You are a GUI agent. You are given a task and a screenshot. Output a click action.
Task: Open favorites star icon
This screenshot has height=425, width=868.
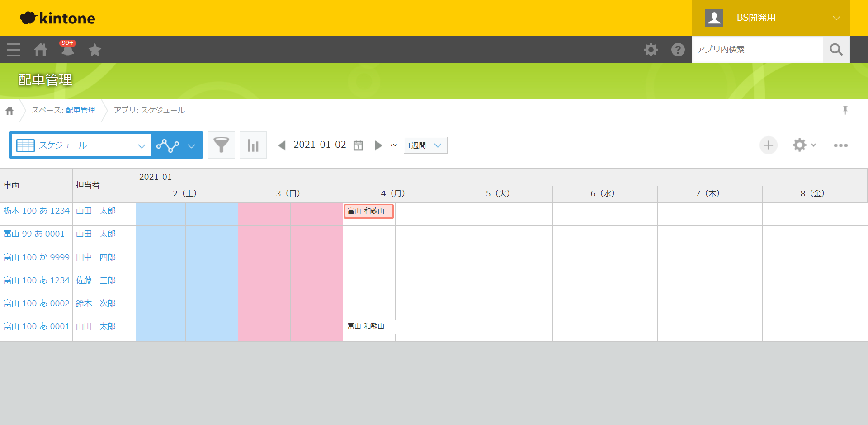tap(95, 50)
